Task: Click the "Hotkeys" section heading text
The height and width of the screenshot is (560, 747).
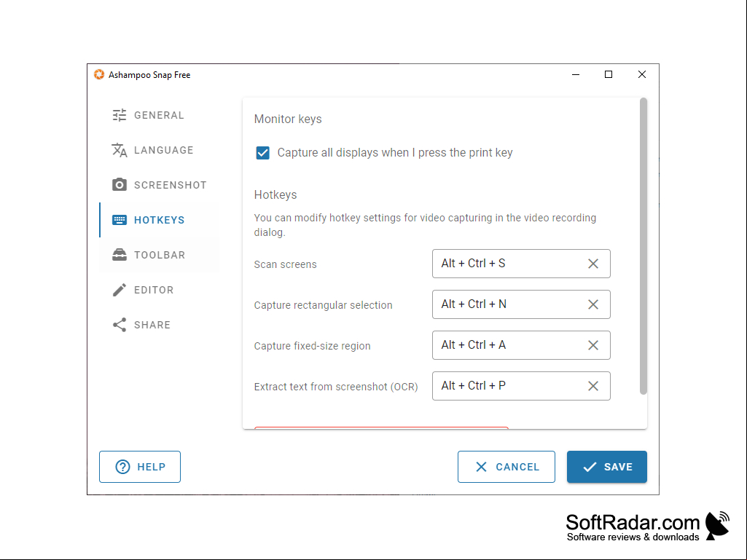Action: [275, 194]
